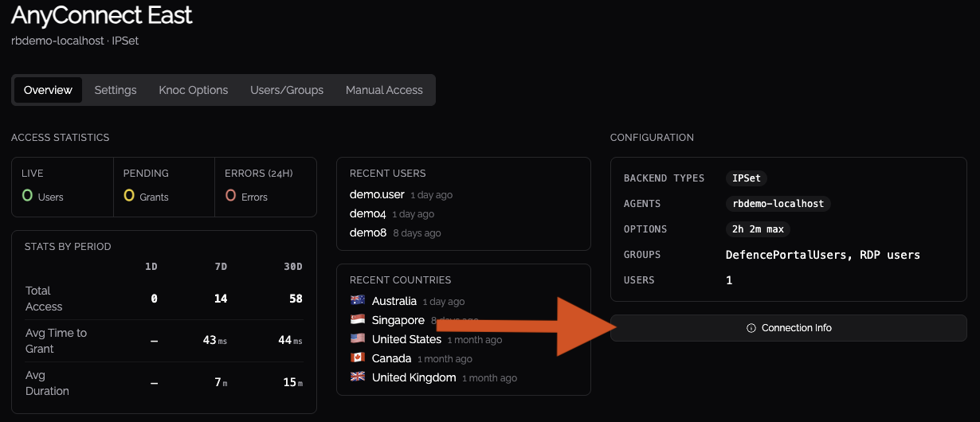The height and width of the screenshot is (422, 980).
Task: Click the green Live Users circle icon
Action: [x=27, y=196]
